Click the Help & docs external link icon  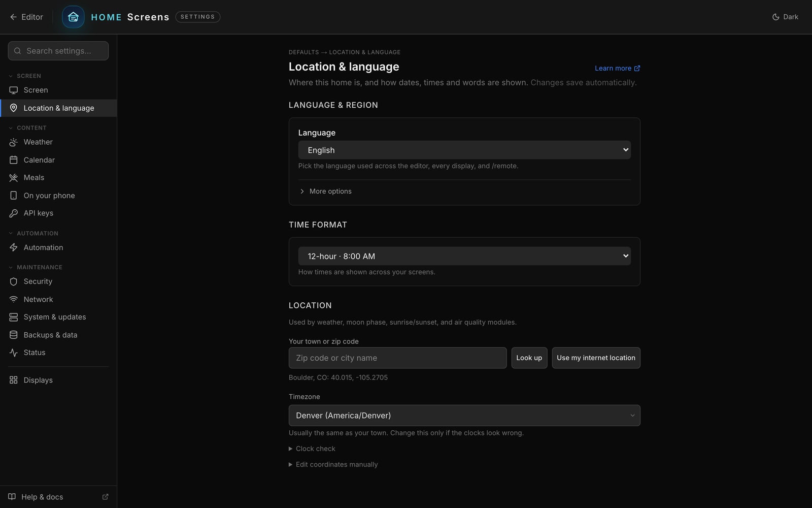coord(106,497)
